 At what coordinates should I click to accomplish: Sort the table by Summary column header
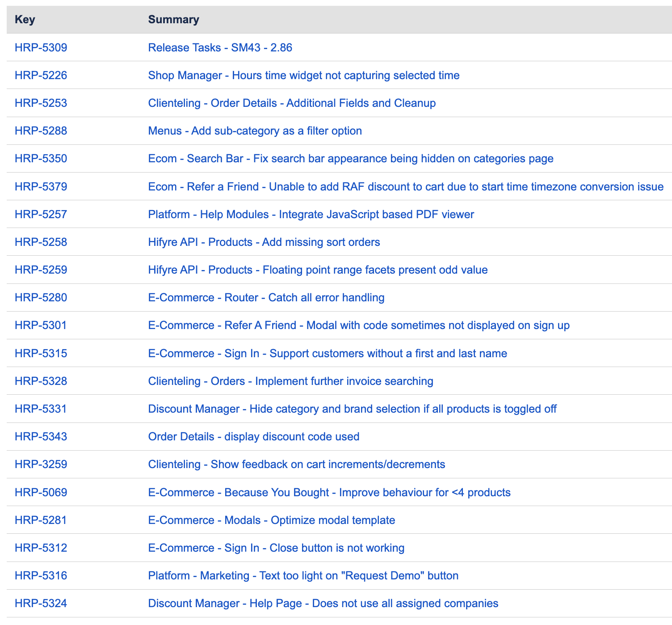(x=173, y=20)
